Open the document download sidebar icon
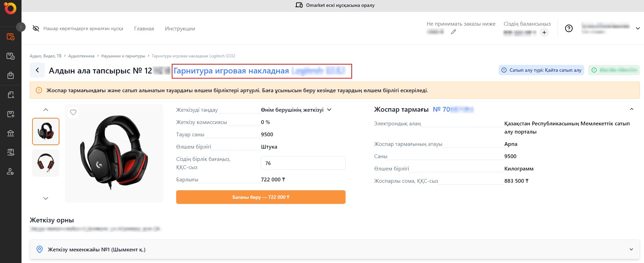Image resolution: width=644 pixels, height=263 pixels. pyautogui.click(x=11, y=95)
